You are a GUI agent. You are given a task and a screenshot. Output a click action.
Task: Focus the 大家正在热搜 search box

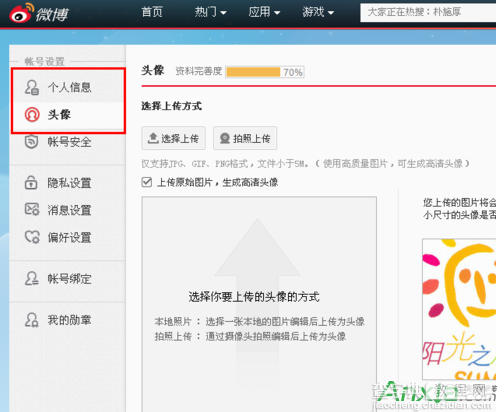428,13
